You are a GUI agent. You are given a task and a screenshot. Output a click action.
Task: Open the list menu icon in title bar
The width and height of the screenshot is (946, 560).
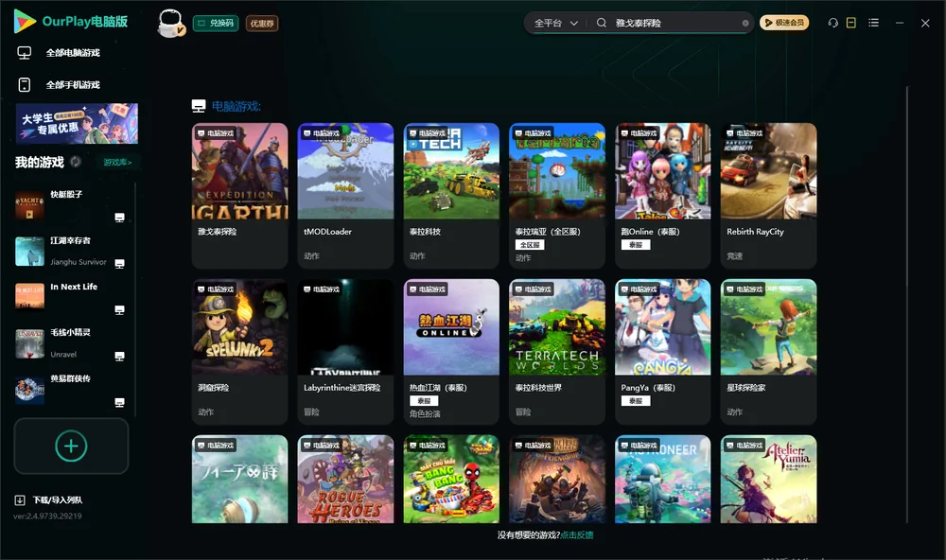tap(873, 23)
